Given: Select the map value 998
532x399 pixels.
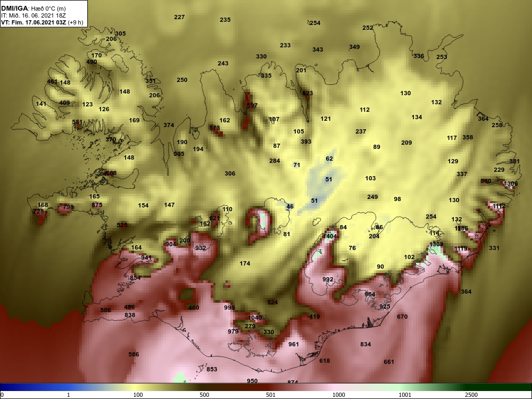Looking at the screenshot, I should (229, 307).
